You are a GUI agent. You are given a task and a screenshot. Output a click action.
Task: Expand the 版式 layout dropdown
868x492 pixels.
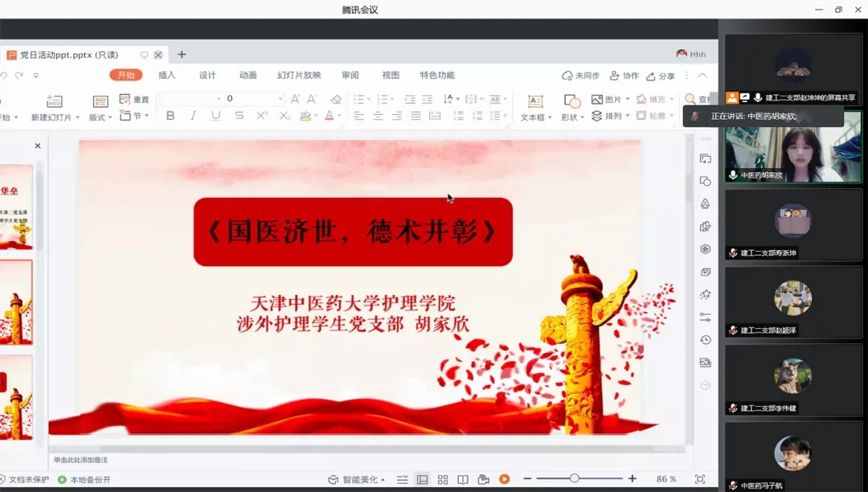pyautogui.click(x=110, y=117)
